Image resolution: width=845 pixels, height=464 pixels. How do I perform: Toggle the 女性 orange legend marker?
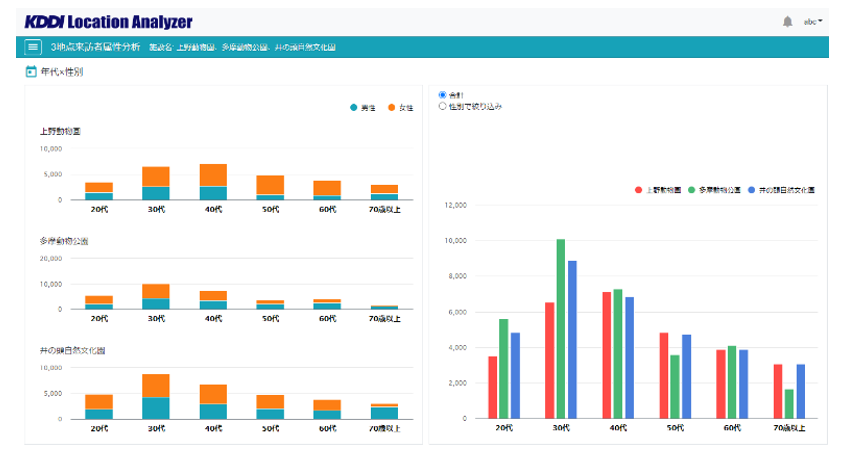point(392,107)
